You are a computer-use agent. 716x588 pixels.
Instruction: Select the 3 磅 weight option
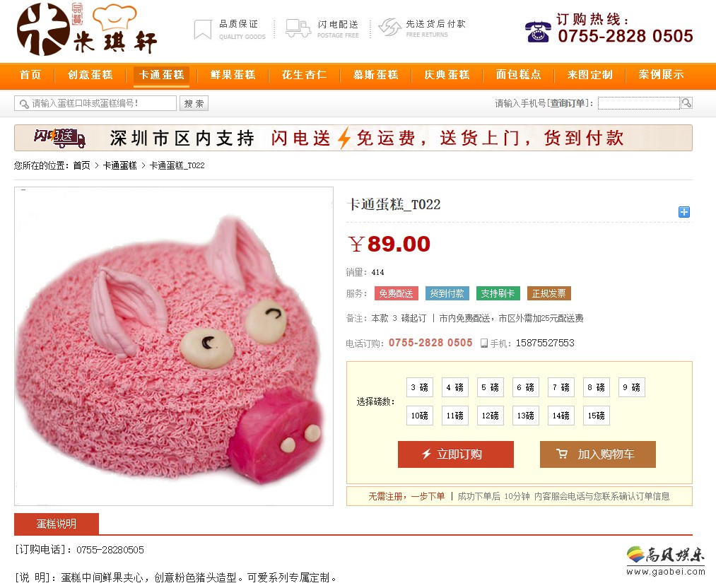point(420,387)
